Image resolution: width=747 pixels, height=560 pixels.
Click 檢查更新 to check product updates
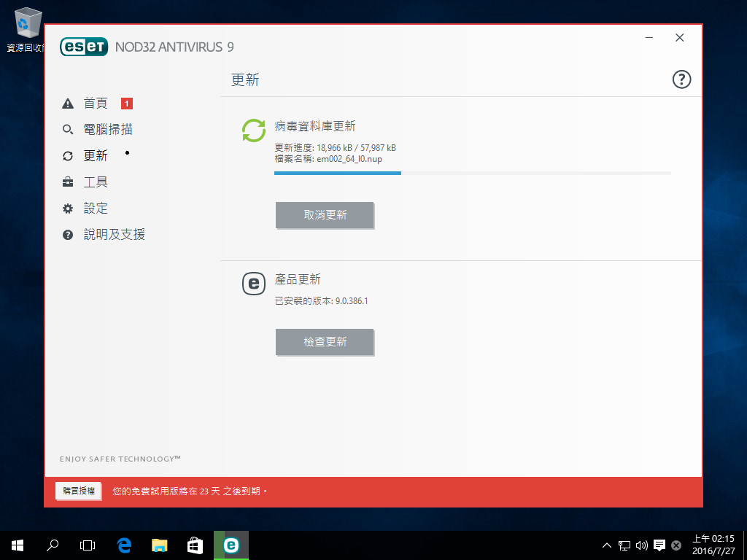(x=325, y=342)
